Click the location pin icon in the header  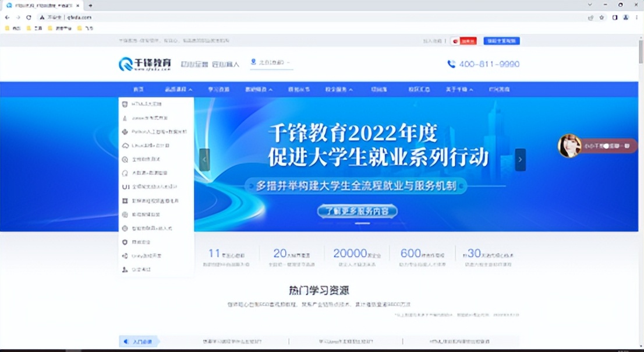[x=253, y=62]
